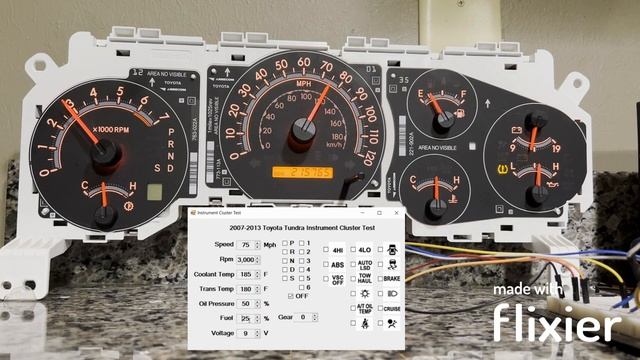
Task: Click the cluster test heading text
Action: click(302, 228)
